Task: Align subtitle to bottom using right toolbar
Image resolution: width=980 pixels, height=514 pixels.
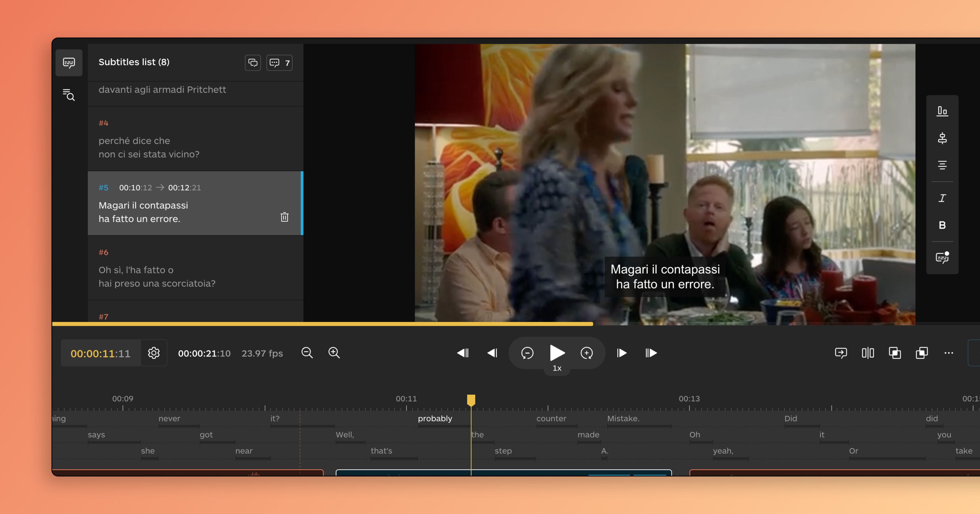Action: [x=942, y=111]
